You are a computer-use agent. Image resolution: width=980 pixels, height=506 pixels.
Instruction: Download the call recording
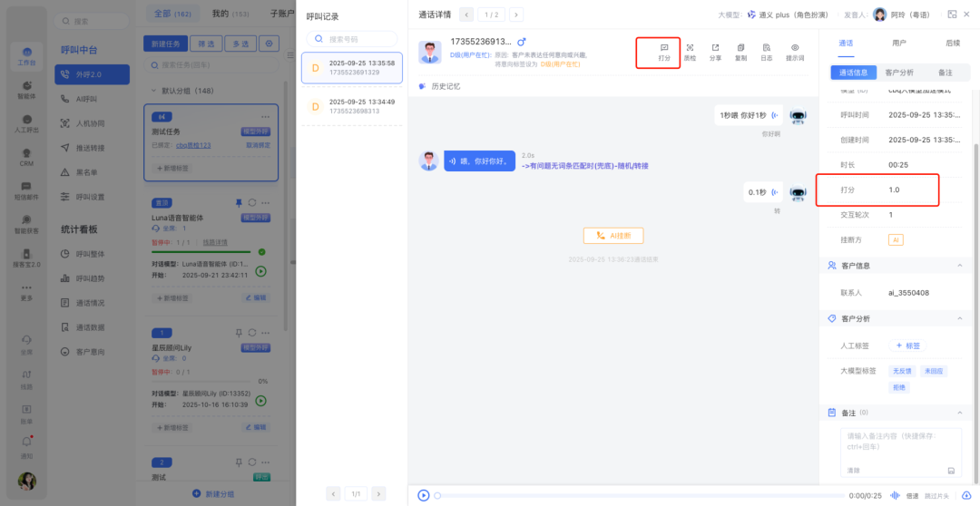(x=965, y=495)
